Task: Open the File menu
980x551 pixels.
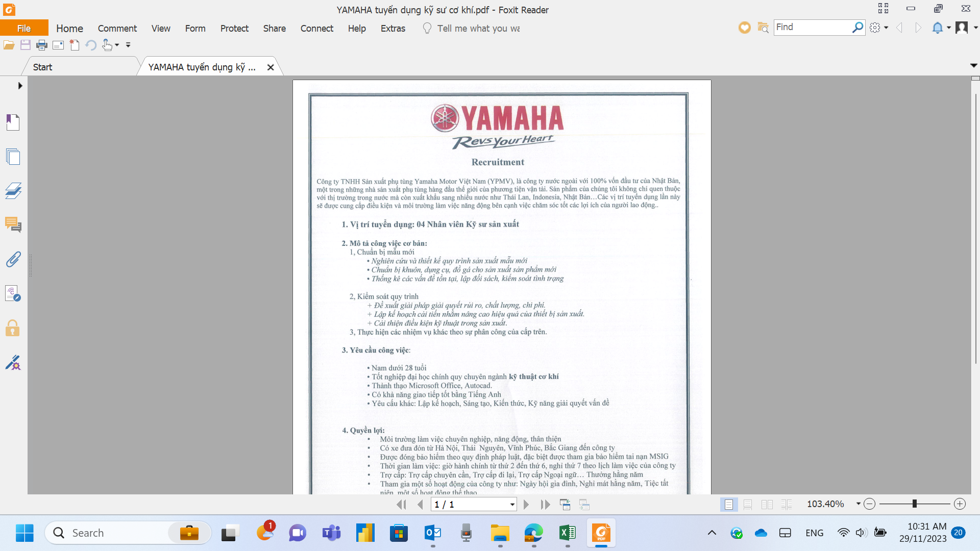Action: 24,28
